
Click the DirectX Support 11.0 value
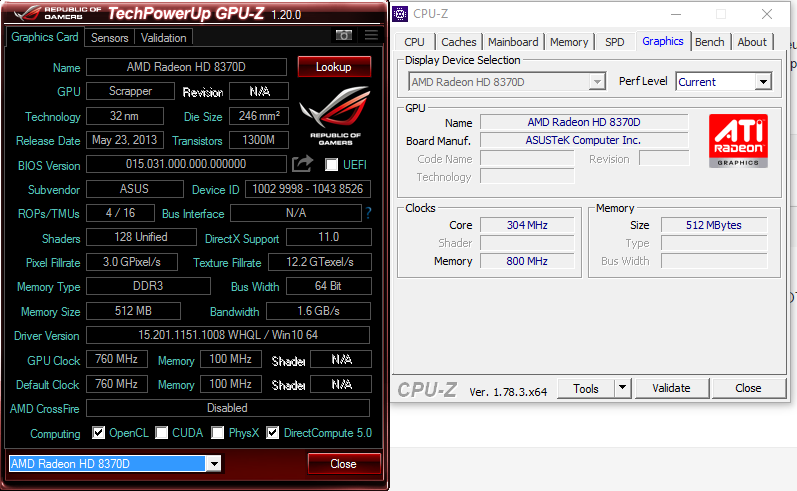pyautogui.click(x=328, y=237)
